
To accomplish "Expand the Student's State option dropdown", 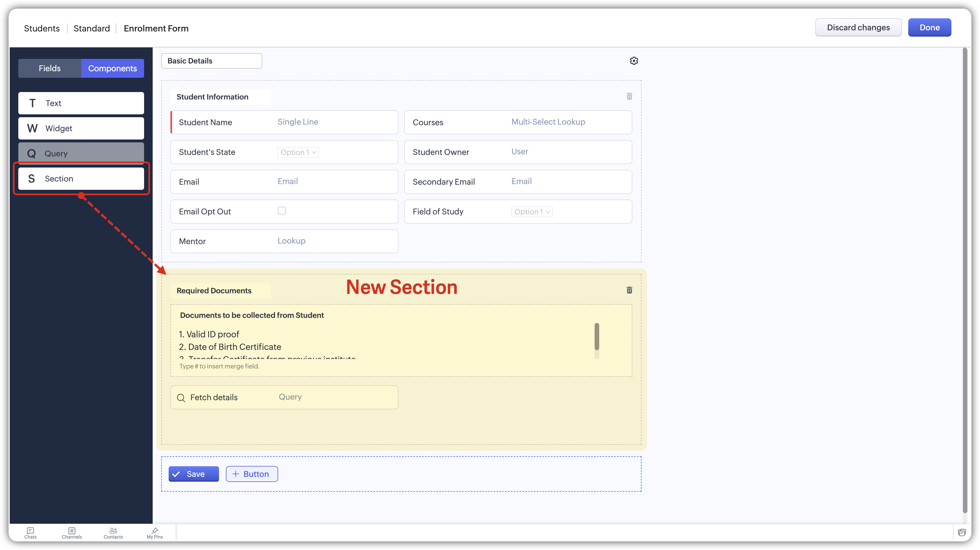I will 298,152.
